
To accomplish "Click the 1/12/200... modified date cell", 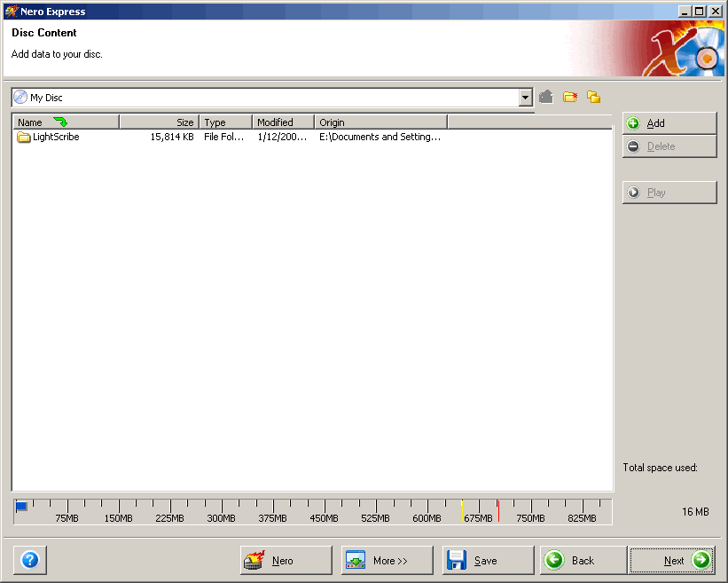I will point(282,137).
